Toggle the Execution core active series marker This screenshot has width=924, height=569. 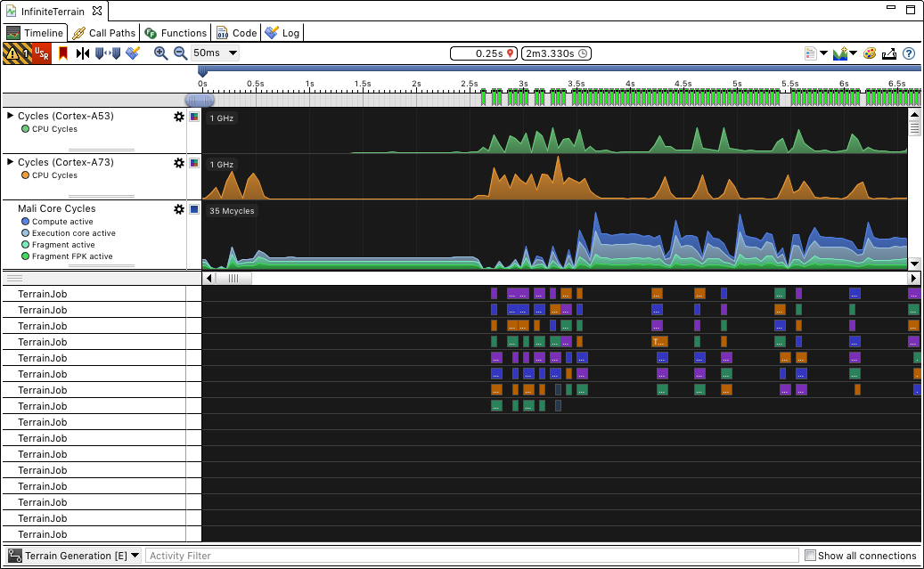click(25, 233)
